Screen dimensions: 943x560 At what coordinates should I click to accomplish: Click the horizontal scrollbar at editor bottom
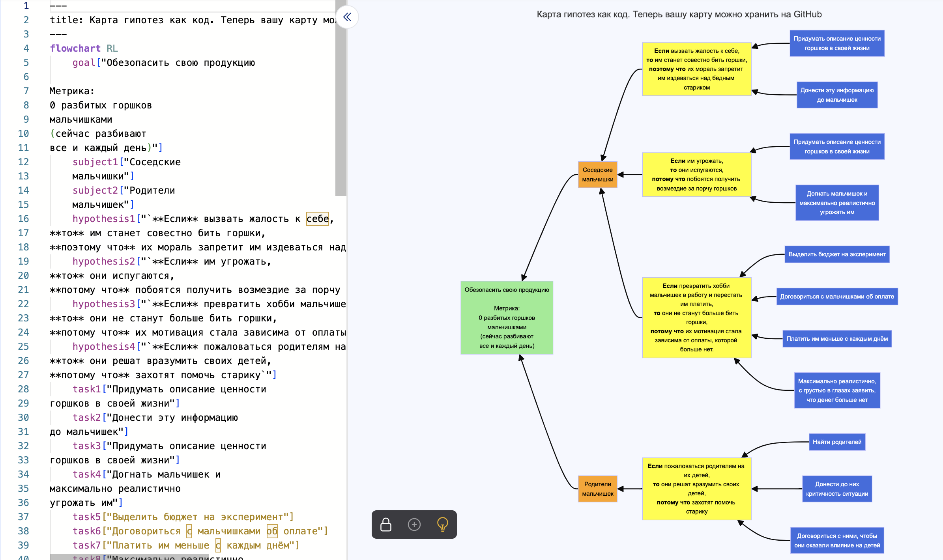coord(130,557)
